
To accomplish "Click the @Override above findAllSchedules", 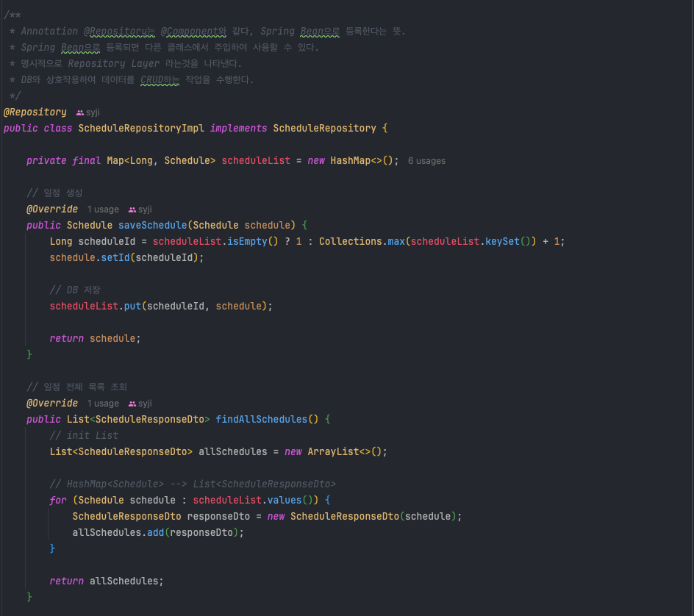I will [x=52, y=404].
